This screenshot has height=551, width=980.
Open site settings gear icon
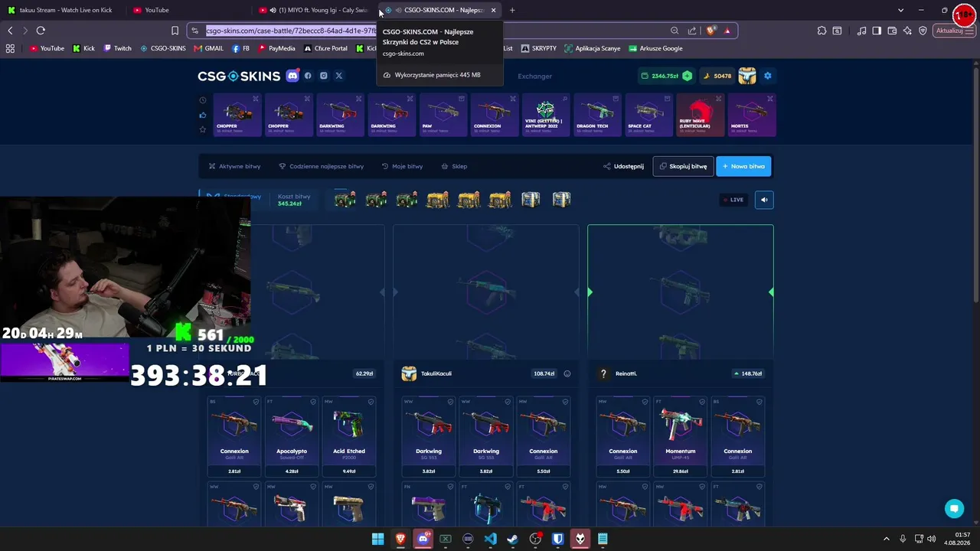(768, 76)
